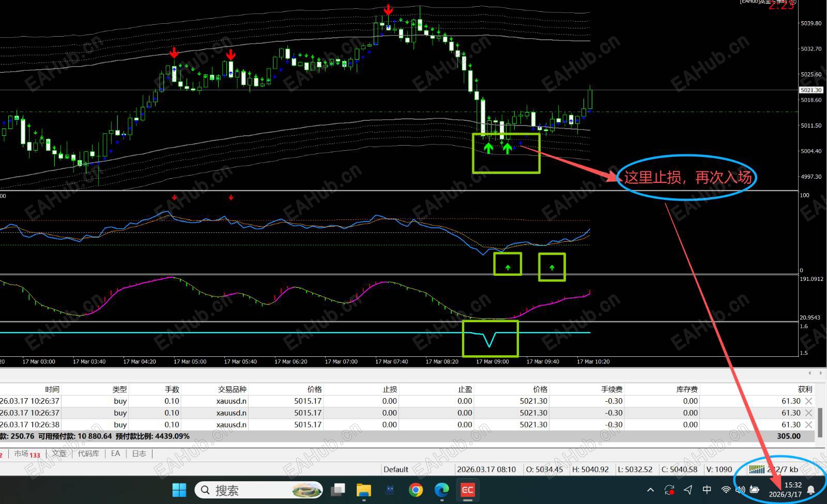Open the EC application in taskbar
827x504 pixels.
pos(467,490)
